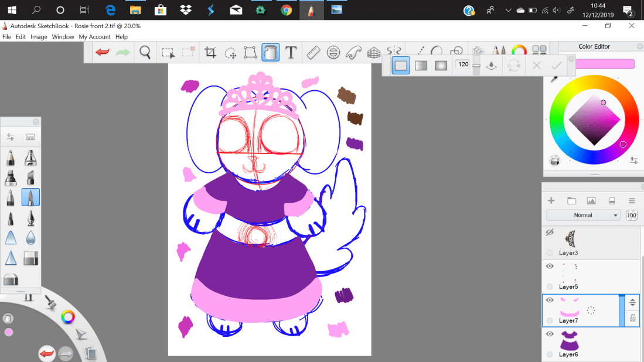The image size is (644, 362).
Task: Show the hidden Layer3
Action: click(x=550, y=233)
